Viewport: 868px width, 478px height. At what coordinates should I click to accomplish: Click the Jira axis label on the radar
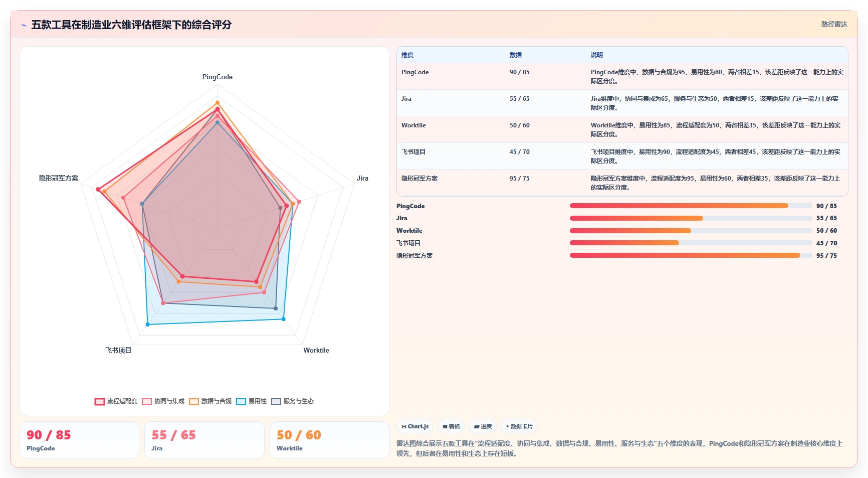(362, 178)
